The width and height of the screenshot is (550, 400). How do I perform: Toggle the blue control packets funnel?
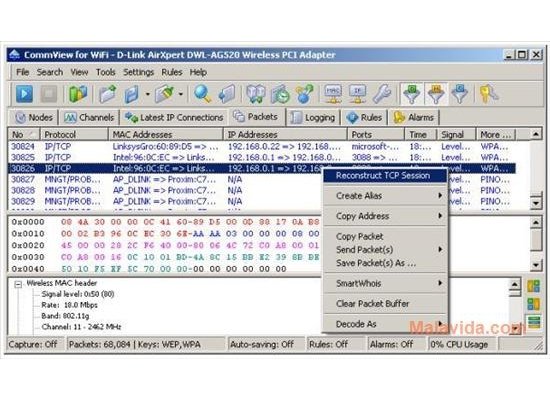pyautogui.click(x=460, y=94)
